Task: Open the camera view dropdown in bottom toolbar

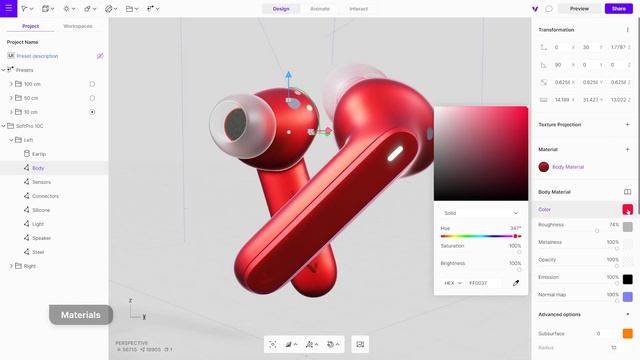Action: pos(312,344)
